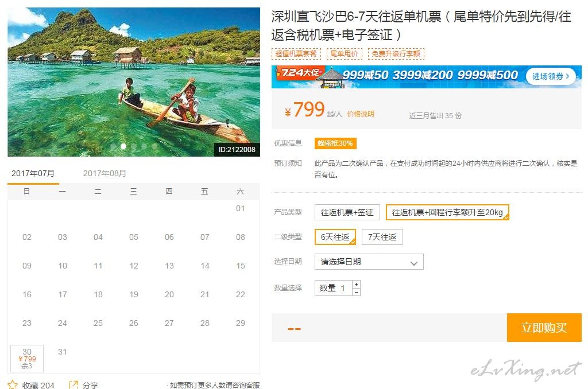Click the 产品类型 label
Image resolution: width=588 pixels, height=389 pixels.
pyautogui.click(x=288, y=212)
